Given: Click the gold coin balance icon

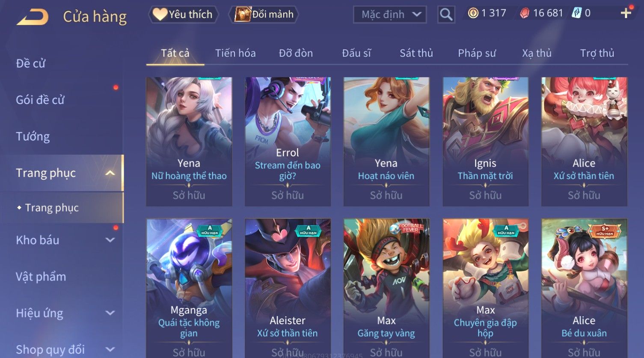Looking at the screenshot, I should [473, 13].
